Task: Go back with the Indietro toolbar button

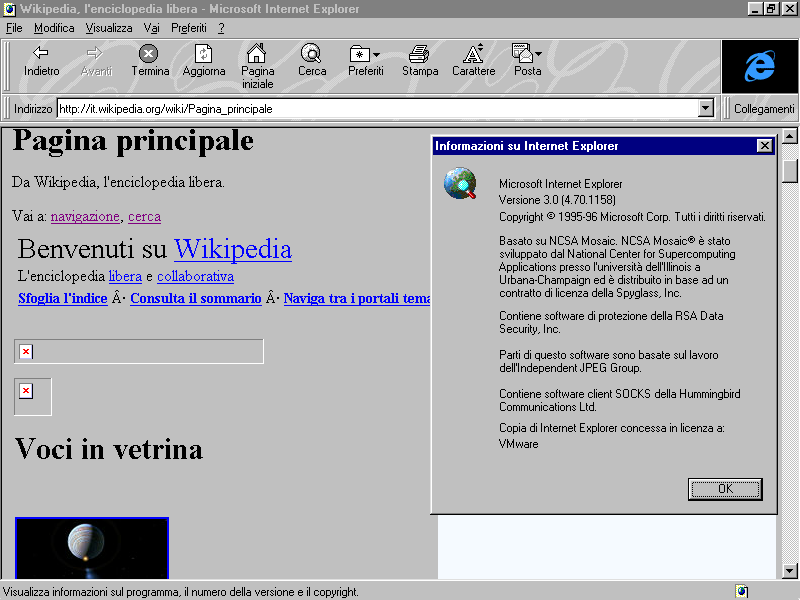Action: pos(41,61)
